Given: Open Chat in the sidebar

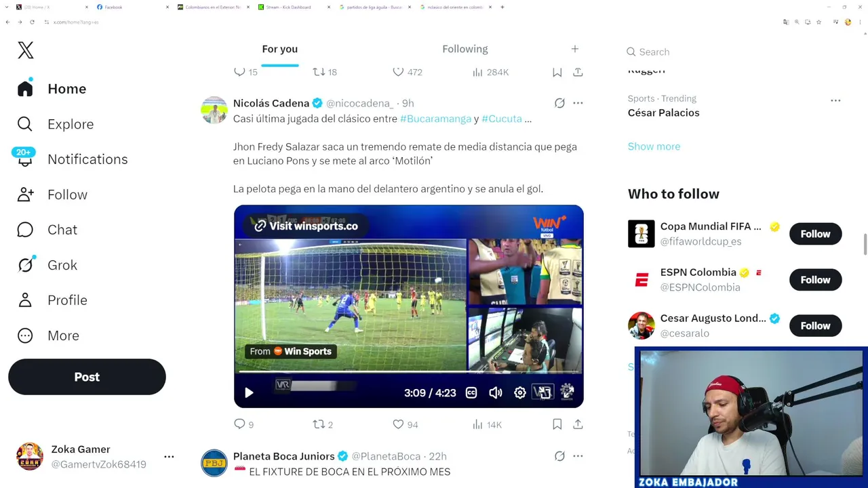Looking at the screenshot, I should [47, 230].
